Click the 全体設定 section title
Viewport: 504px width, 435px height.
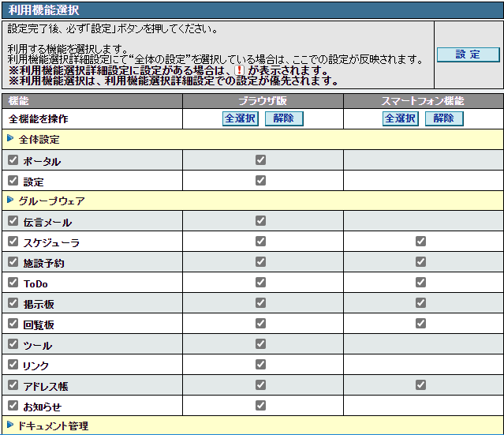(x=39, y=140)
